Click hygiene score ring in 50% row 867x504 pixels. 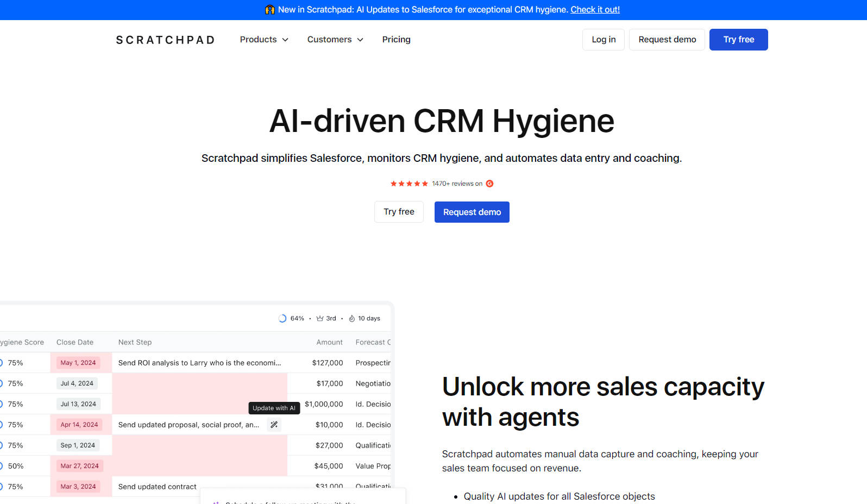[x=1, y=466]
